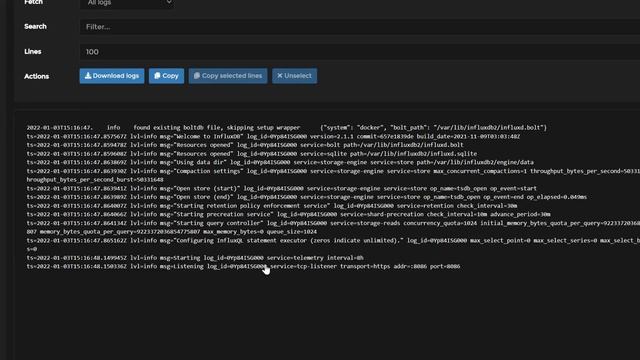Select log line "Welcome to InfluxDB"
This screenshot has width=640, height=360.
click(x=273, y=136)
